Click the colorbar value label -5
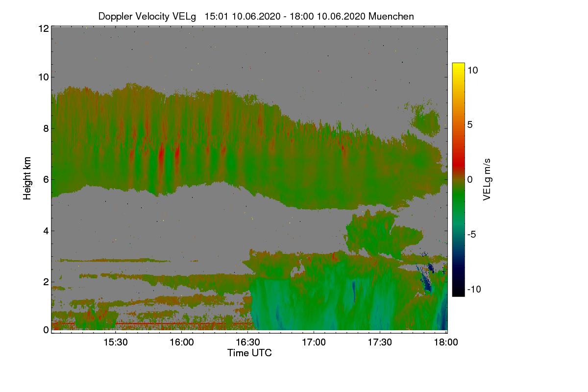 click(473, 234)
